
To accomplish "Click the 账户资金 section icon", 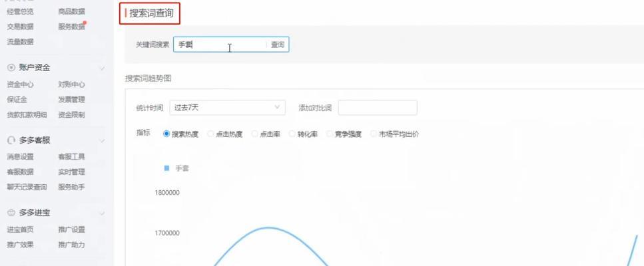I will point(11,68).
